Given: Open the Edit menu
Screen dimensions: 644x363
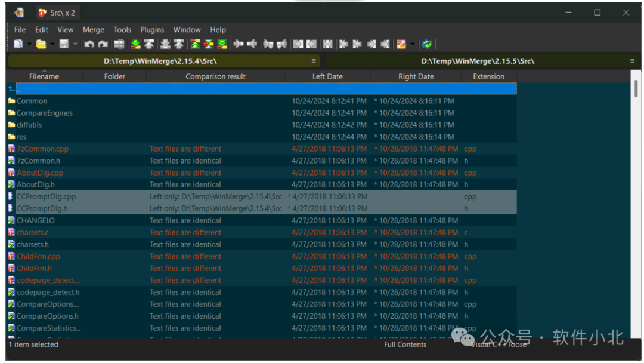Looking at the screenshot, I should 42,30.
